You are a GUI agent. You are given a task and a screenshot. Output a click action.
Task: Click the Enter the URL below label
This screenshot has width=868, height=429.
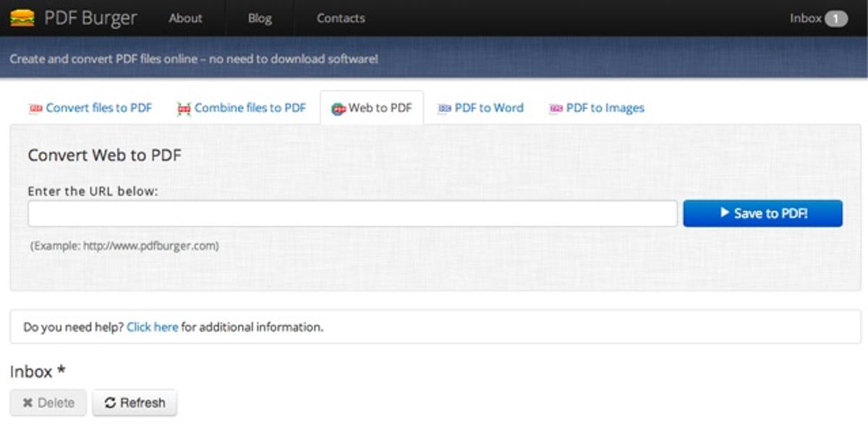click(93, 192)
